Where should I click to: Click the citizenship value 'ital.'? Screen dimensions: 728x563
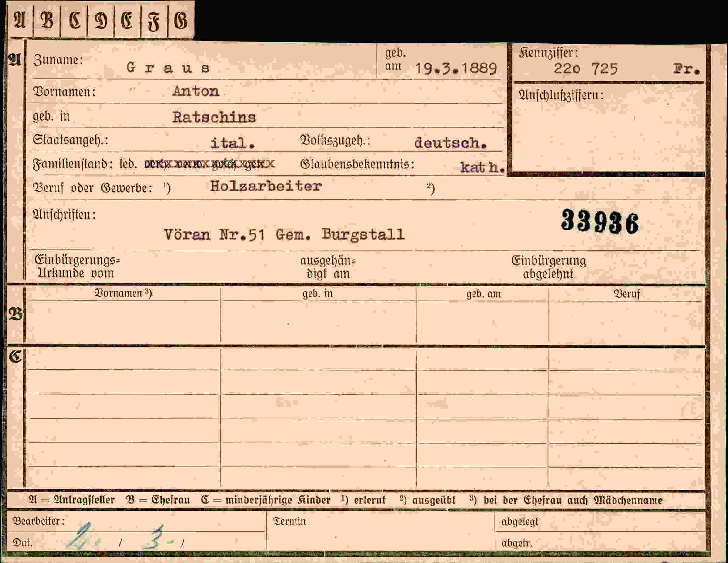coord(232,143)
